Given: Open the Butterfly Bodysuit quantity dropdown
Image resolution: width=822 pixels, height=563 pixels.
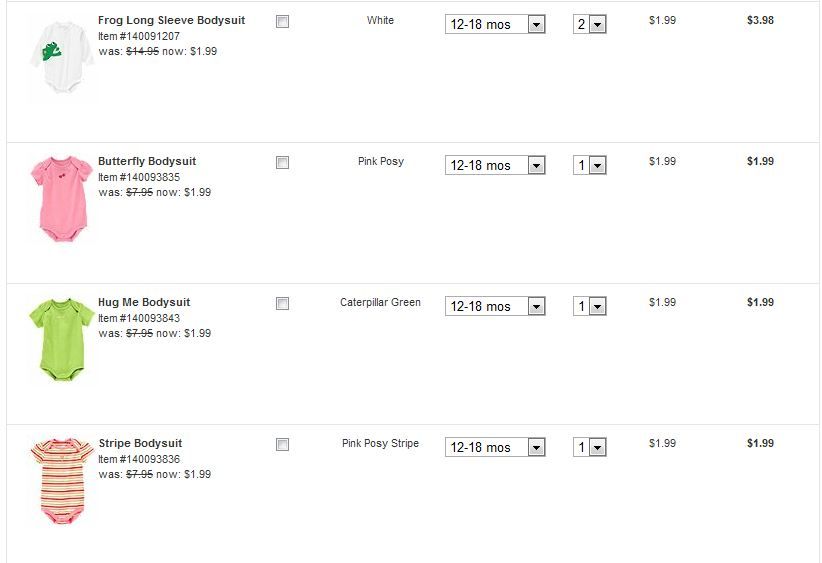Looking at the screenshot, I should point(590,166).
